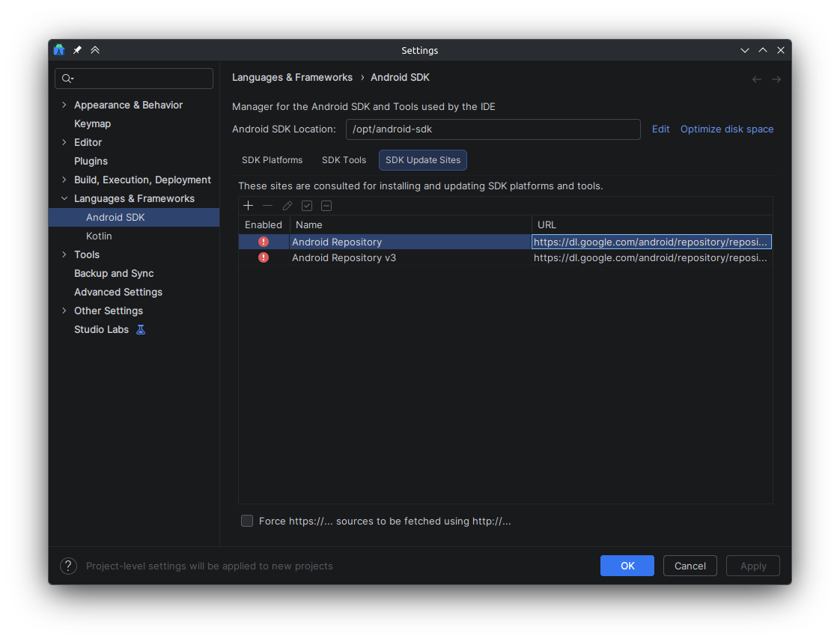The width and height of the screenshot is (840, 642).
Task: Click the edit site pencil icon
Action: (287, 206)
